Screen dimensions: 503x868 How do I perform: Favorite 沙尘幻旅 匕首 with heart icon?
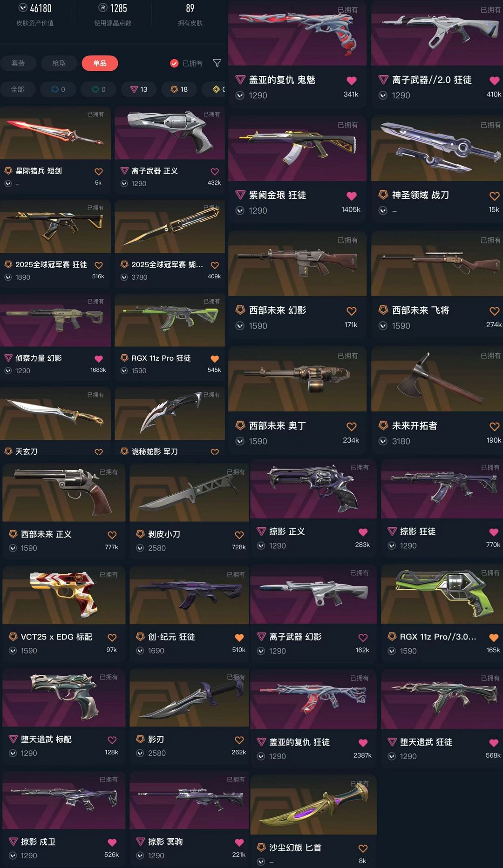click(363, 848)
